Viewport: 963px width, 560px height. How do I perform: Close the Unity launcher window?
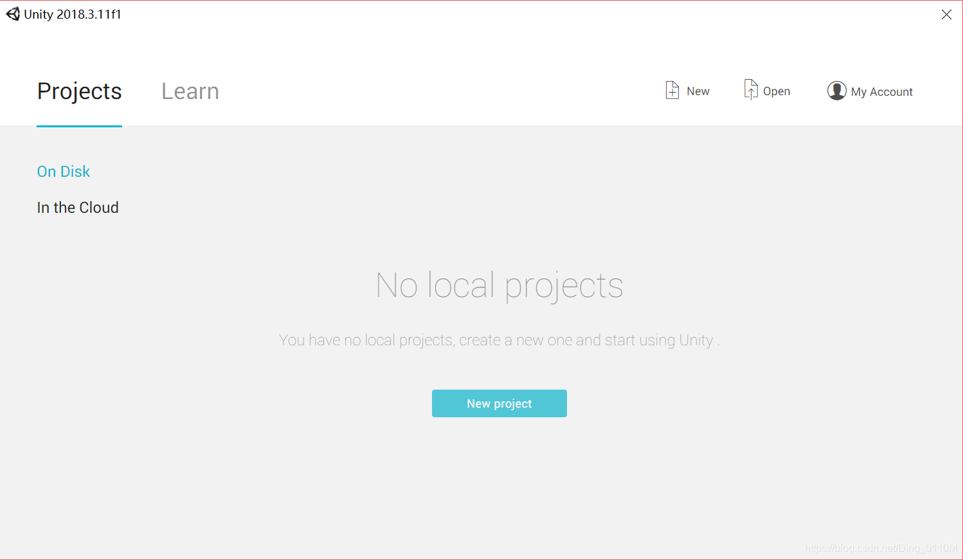946,15
